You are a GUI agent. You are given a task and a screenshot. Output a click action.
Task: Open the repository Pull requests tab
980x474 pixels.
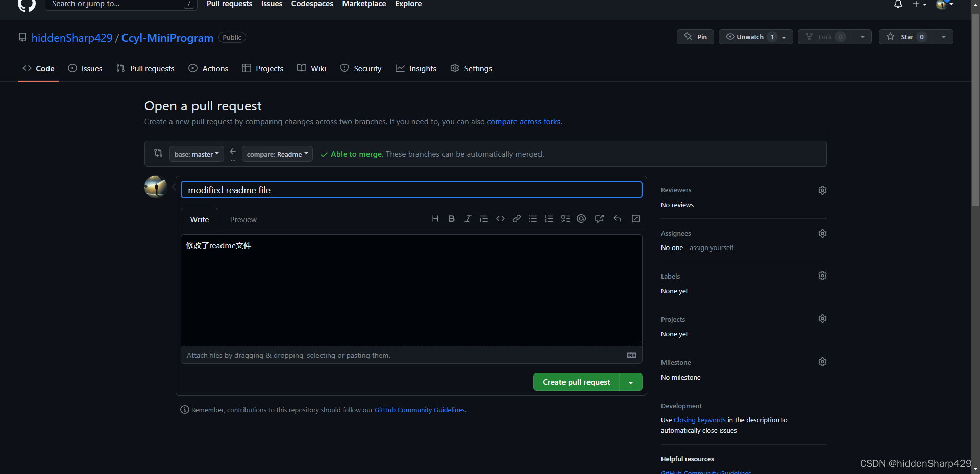click(x=145, y=68)
